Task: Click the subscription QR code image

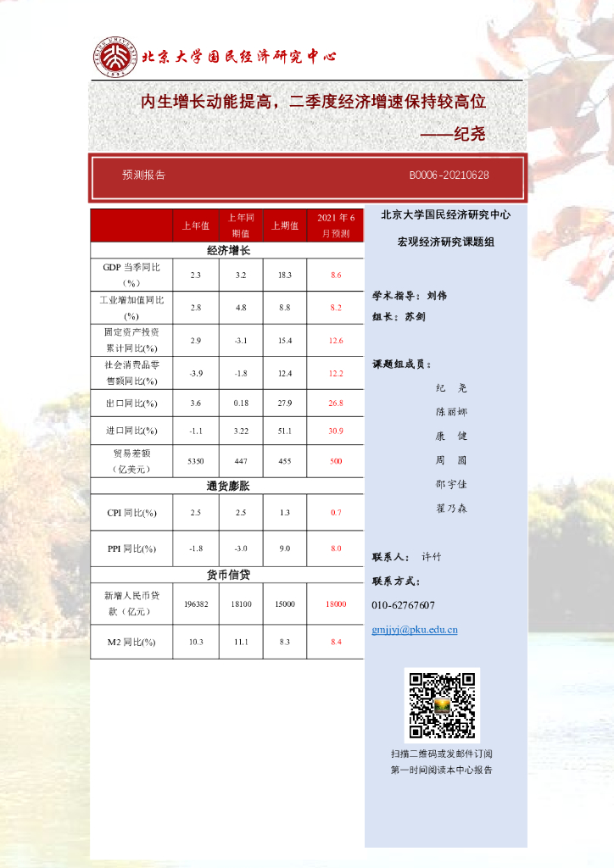Action: click(x=442, y=705)
